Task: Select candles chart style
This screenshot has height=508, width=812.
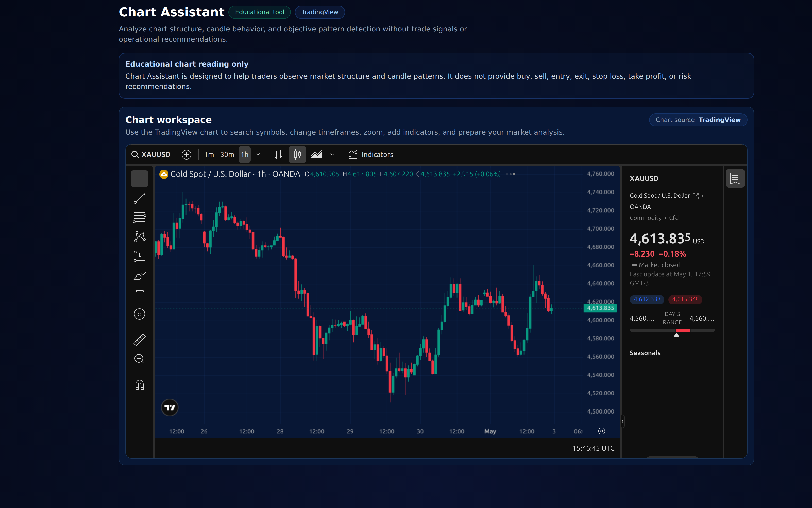Action: pyautogui.click(x=297, y=154)
